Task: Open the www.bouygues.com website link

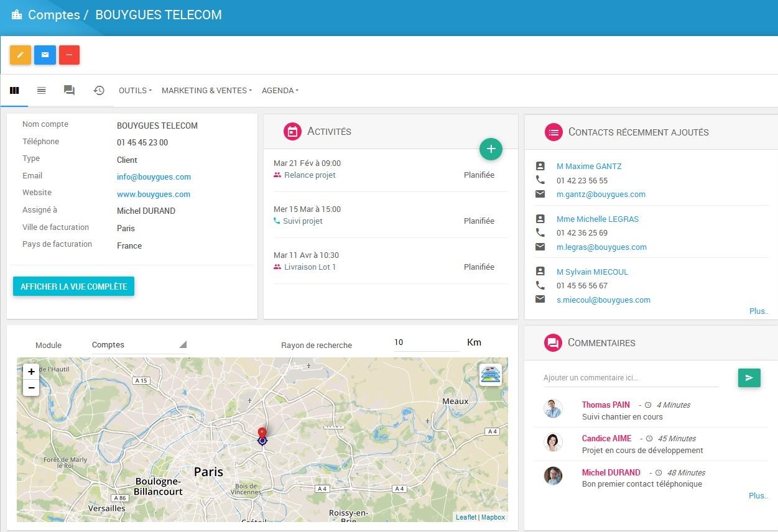Action: pos(154,195)
